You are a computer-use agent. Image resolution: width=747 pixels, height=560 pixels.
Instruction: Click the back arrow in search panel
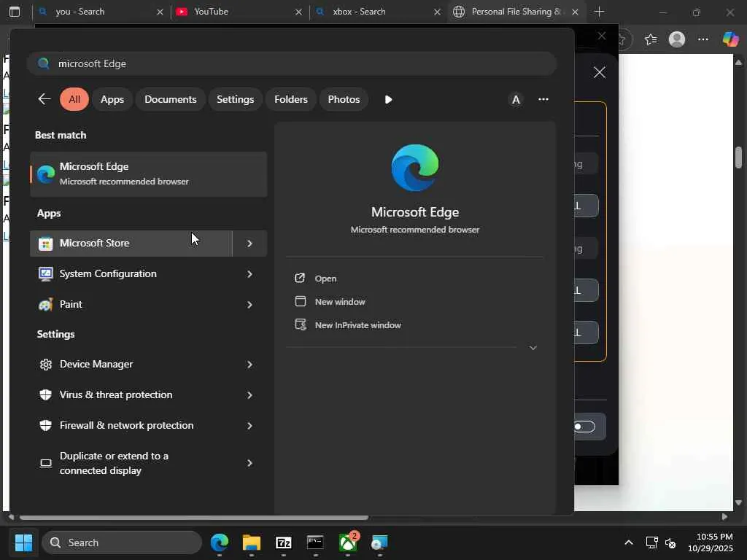pyautogui.click(x=44, y=99)
